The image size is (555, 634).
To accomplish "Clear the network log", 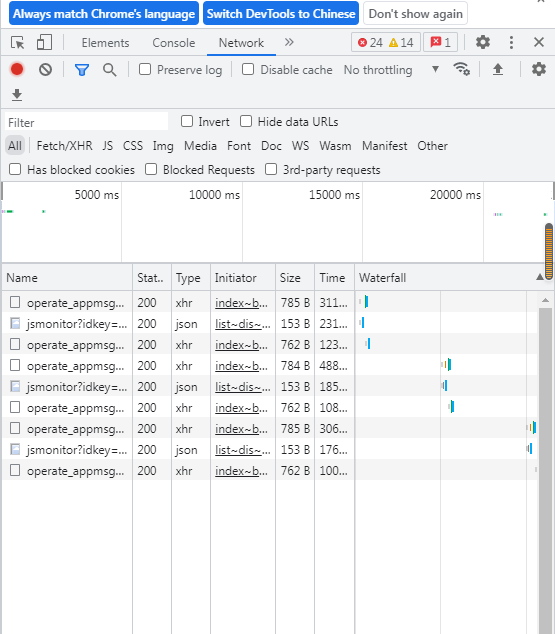I will 45,70.
